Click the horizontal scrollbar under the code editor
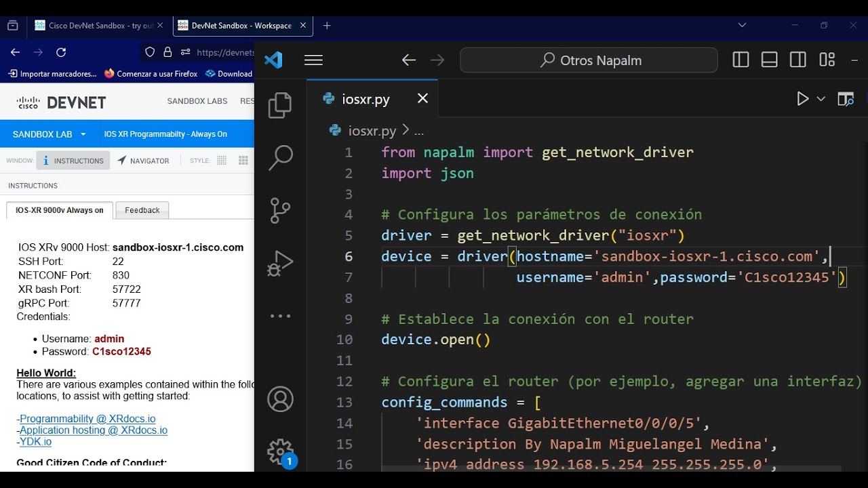Viewport: 868px width, 488px height. (x=611, y=468)
